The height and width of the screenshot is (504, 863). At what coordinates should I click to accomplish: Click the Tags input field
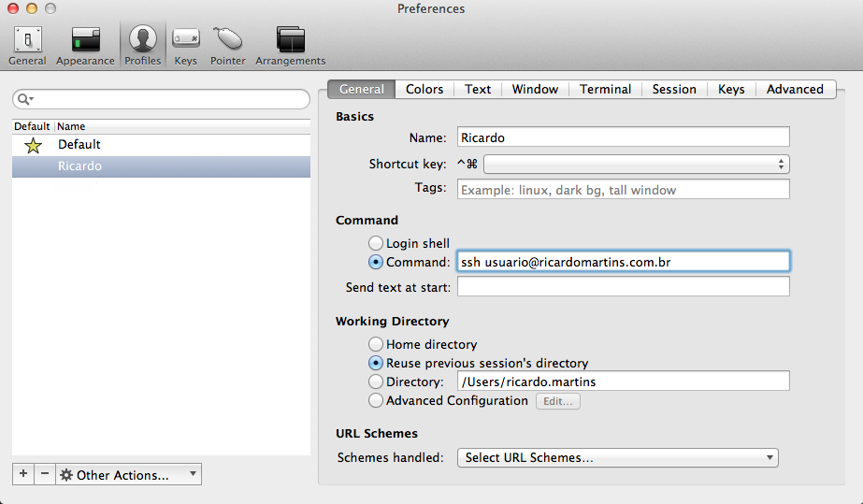tap(623, 189)
